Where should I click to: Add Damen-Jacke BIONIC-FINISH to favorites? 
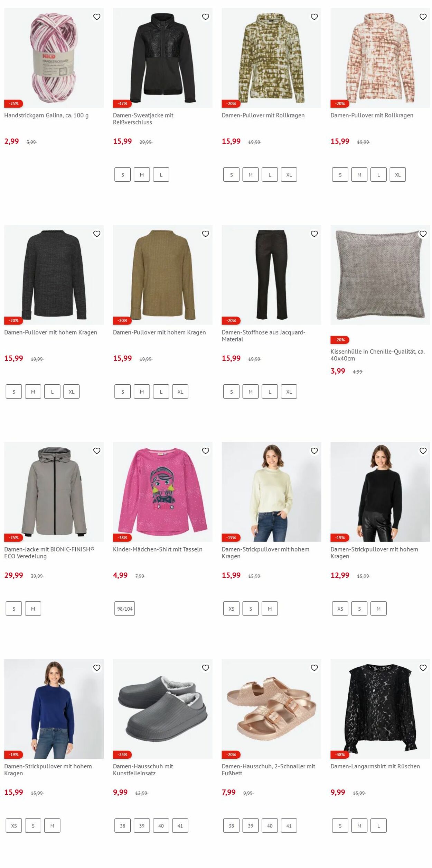pos(97,451)
